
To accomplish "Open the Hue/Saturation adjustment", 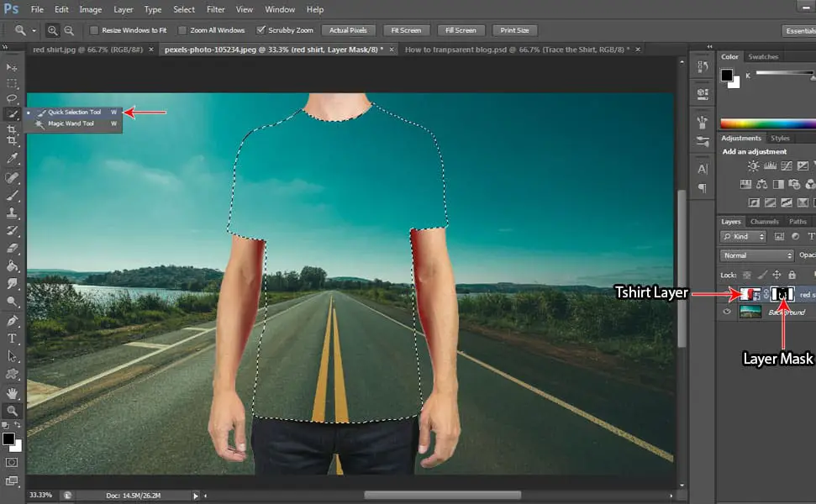I will pyautogui.click(x=762, y=185).
